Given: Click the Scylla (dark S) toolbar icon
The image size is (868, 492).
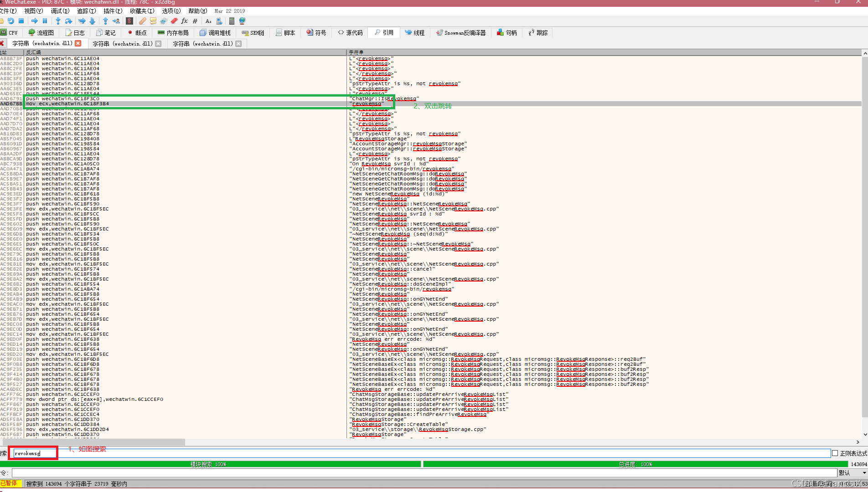Looking at the screenshot, I should pyautogui.click(x=129, y=21).
